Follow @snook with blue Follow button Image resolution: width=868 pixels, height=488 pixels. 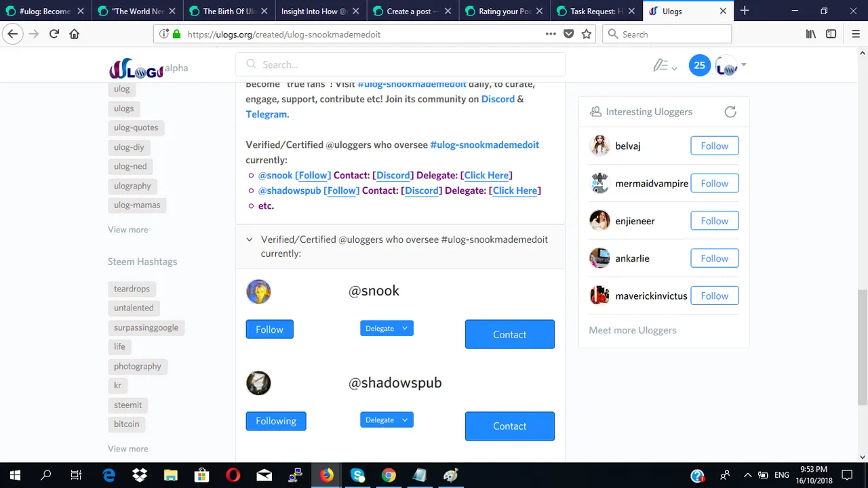click(x=269, y=329)
